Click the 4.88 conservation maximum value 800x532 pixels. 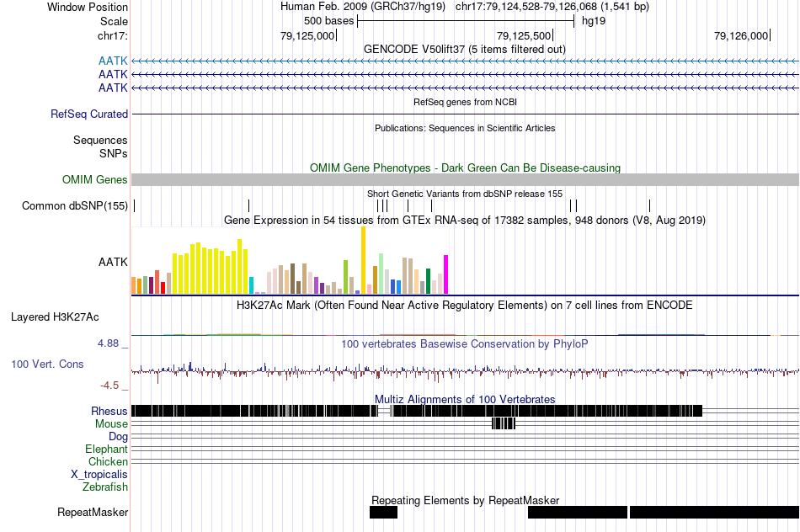108,343
